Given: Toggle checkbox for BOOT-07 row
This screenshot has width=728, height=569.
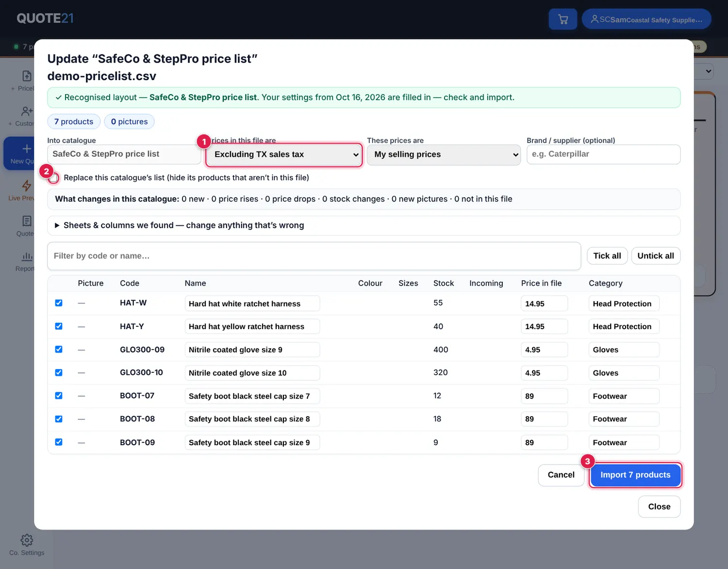Looking at the screenshot, I should click(59, 396).
